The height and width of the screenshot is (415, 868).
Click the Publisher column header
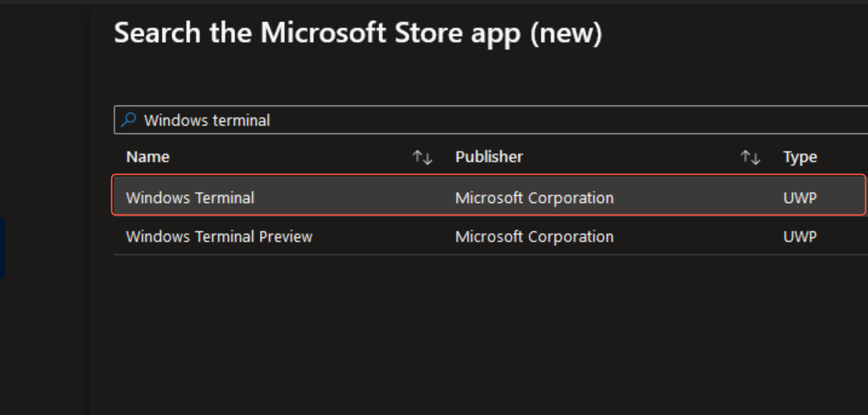click(489, 157)
